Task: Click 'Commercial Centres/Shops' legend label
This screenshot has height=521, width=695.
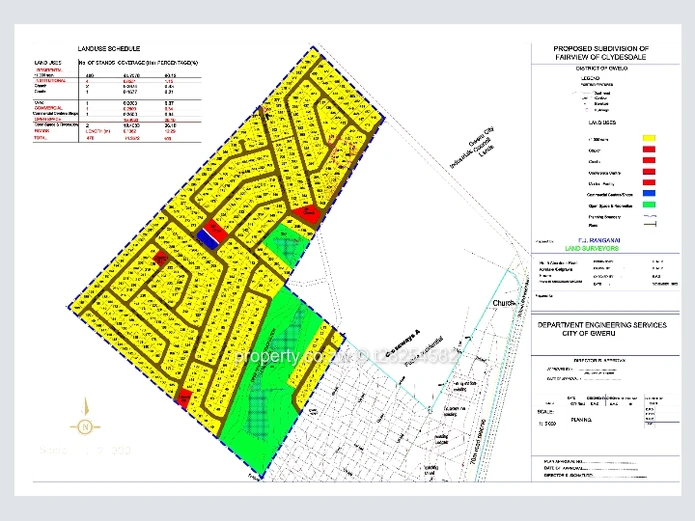Action: coord(610,195)
